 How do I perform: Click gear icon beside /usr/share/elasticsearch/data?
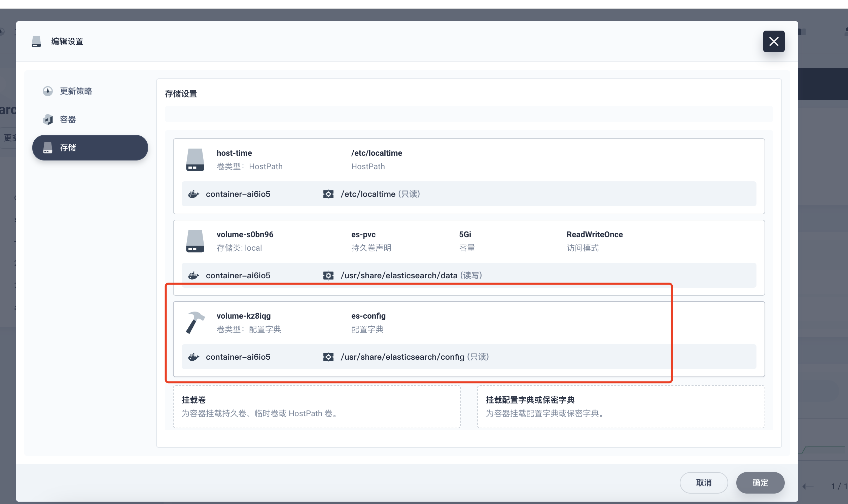[328, 276]
